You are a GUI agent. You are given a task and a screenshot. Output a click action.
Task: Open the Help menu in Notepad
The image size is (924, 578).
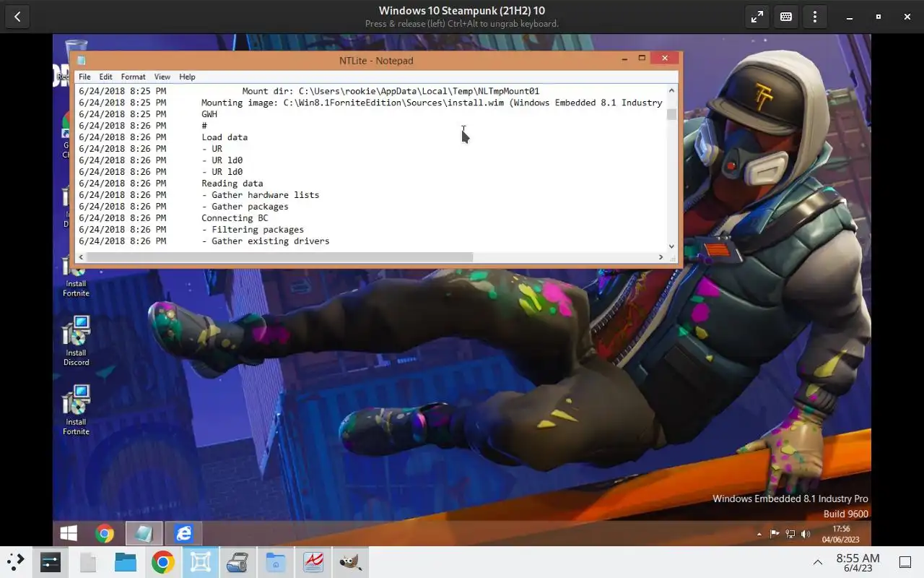point(187,77)
